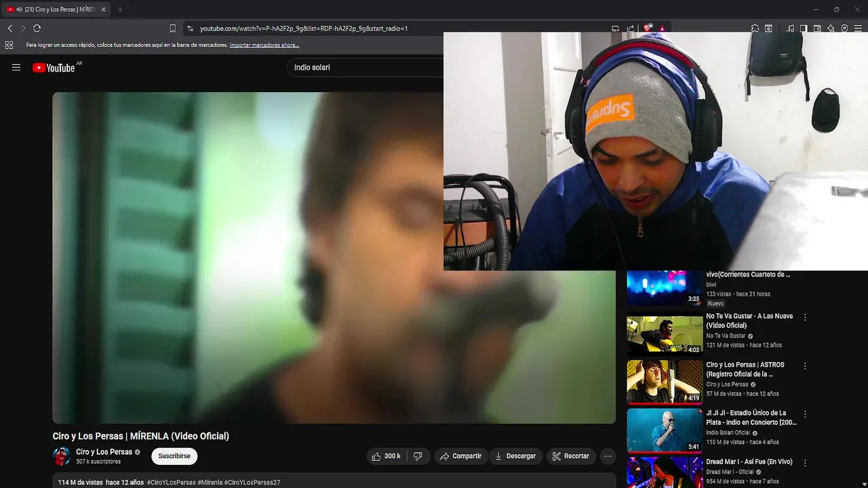This screenshot has width=868, height=488.
Task: Open the 'Ciro y Los Persas | ASTROS' title
Action: coord(745,369)
